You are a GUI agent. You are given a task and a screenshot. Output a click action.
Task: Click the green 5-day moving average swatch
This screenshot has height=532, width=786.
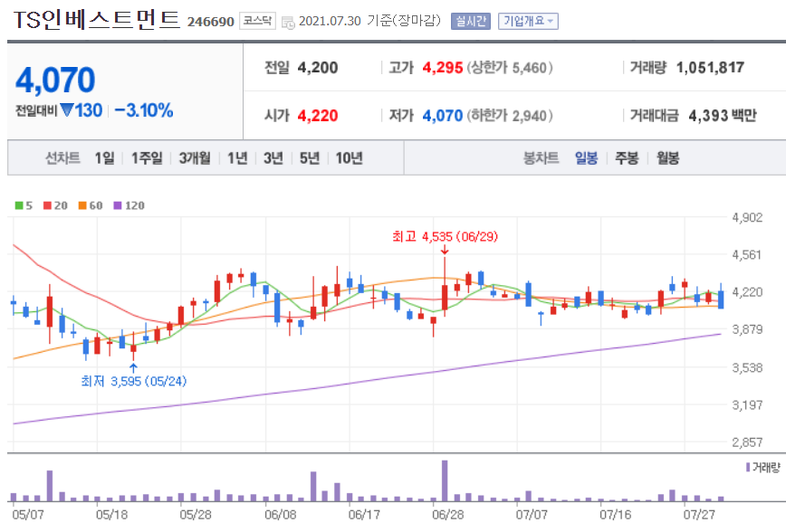tap(19, 205)
